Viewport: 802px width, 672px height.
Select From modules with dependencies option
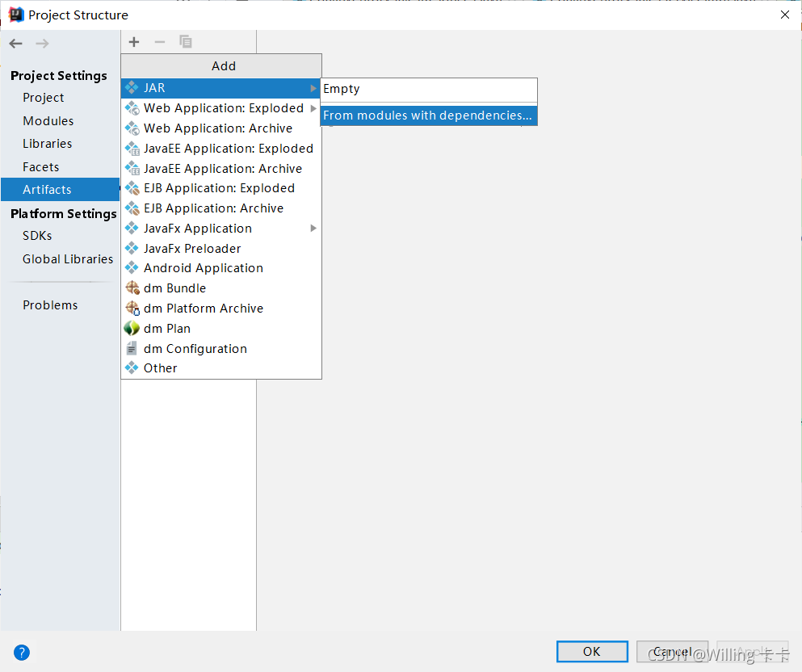click(x=429, y=115)
